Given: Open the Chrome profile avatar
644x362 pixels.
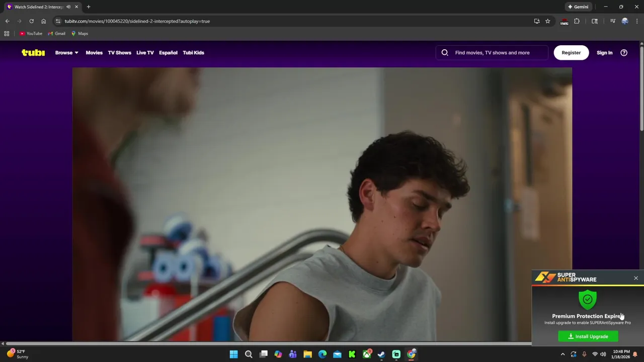Looking at the screenshot, I should click(625, 21).
